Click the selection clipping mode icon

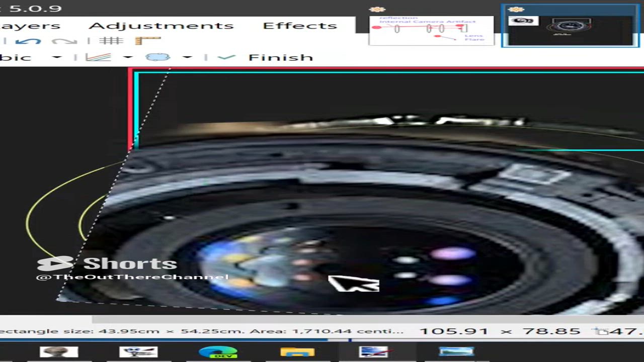[x=157, y=57]
